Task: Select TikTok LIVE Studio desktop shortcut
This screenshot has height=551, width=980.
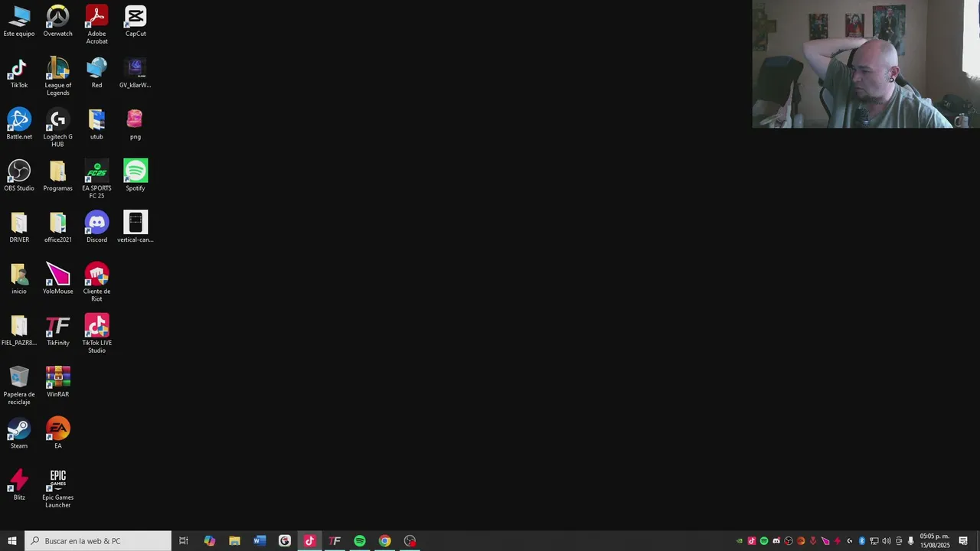Action: [x=96, y=334]
